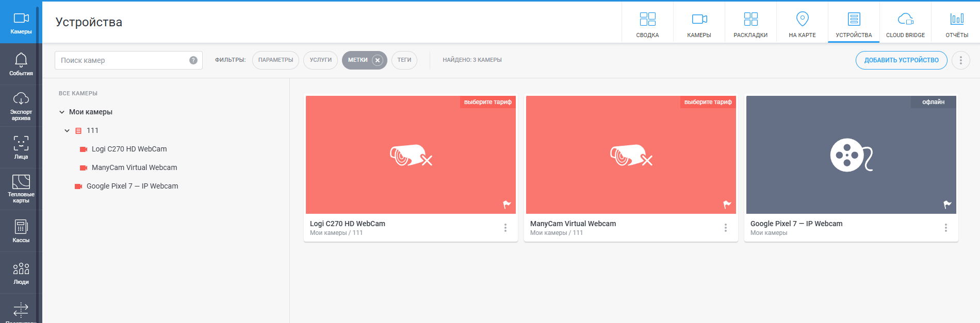Open the three-dot menu for Logi C270 HD WebCam
980x323 pixels.
pos(505,228)
